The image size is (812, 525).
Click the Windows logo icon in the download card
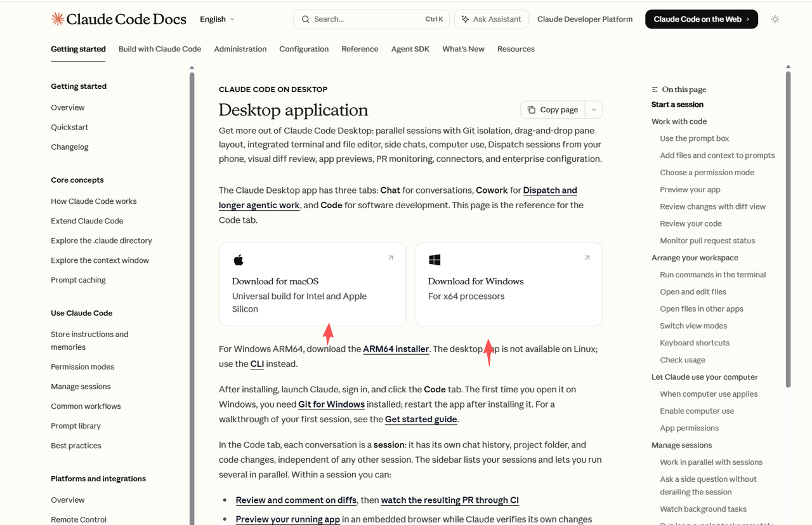click(x=435, y=260)
